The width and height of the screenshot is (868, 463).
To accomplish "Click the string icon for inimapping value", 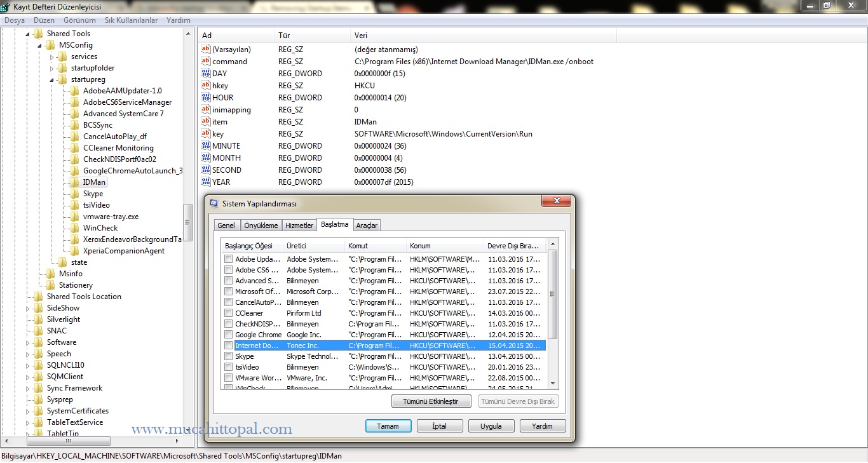I will (x=206, y=109).
